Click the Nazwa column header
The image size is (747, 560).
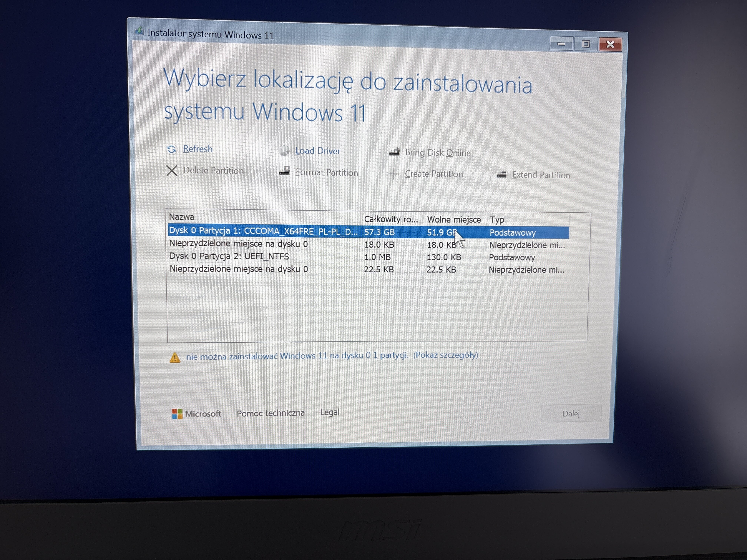coord(182,217)
